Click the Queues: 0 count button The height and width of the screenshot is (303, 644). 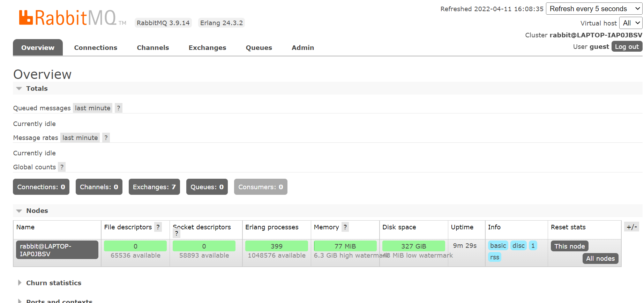point(207,187)
